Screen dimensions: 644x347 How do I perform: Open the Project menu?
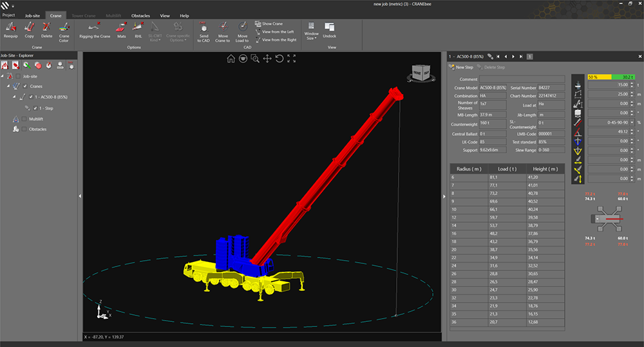[8, 15]
